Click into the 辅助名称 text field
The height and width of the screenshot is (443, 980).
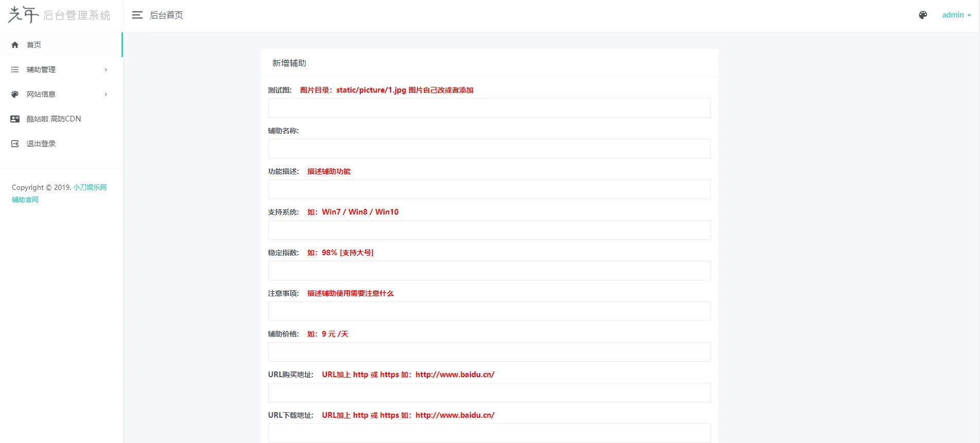(x=489, y=149)
